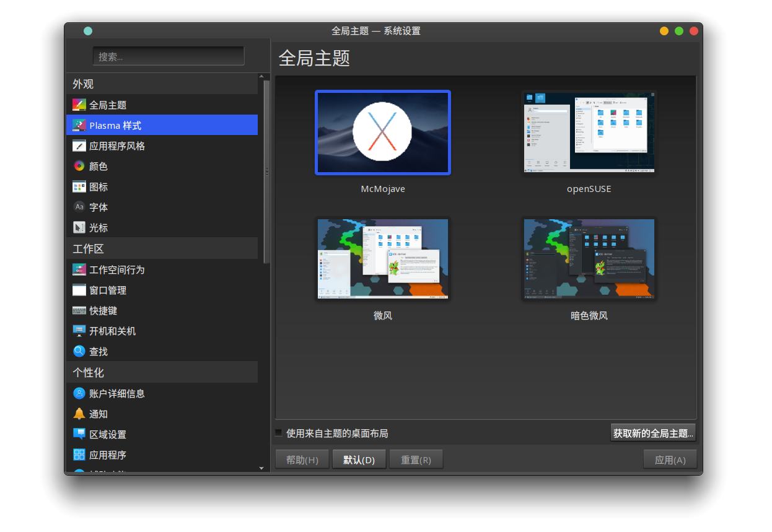This screenshot has height=532, width=772.
Task: Click the 应用程序 grid icon
Action: coord(79,455)
